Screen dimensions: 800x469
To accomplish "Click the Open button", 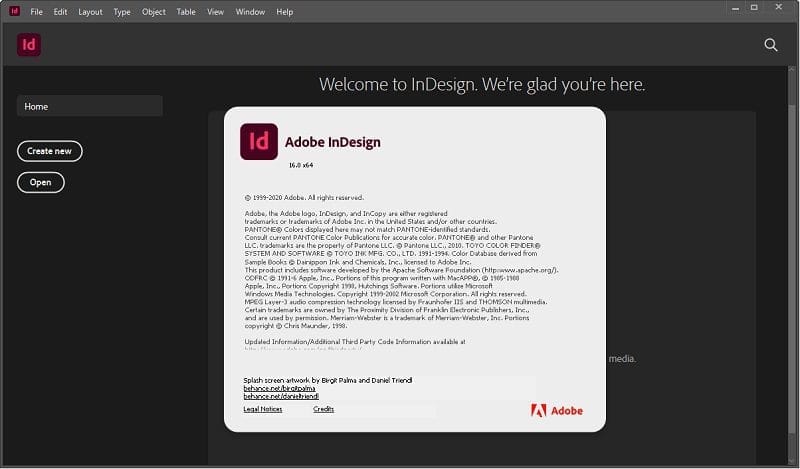I will pyautogui.click(x=40, y=182).
